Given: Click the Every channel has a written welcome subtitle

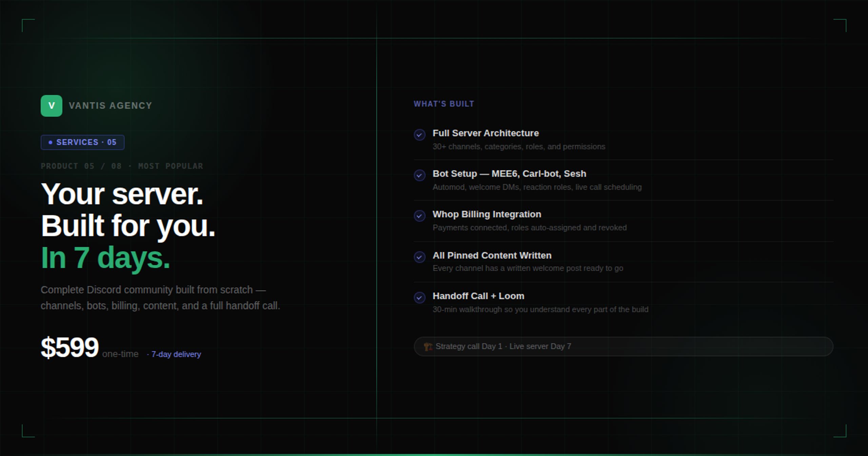Looking at the screenshot, I should click(x=528, y=268).
